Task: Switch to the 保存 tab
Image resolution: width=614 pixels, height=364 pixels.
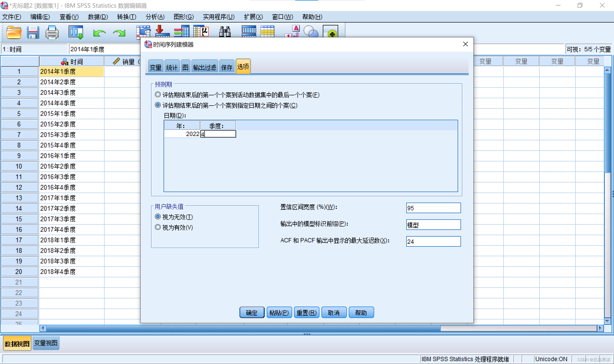Action: point(226,67)
